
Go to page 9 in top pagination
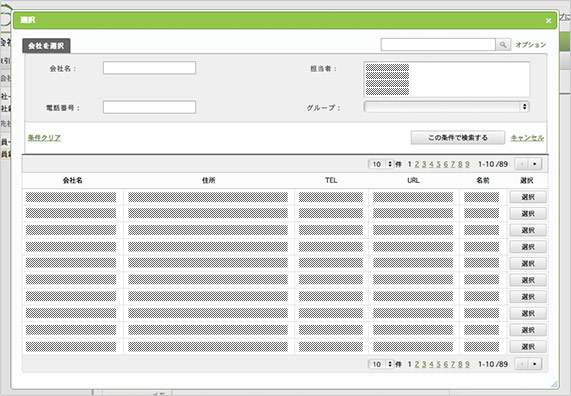pos(467,164)
